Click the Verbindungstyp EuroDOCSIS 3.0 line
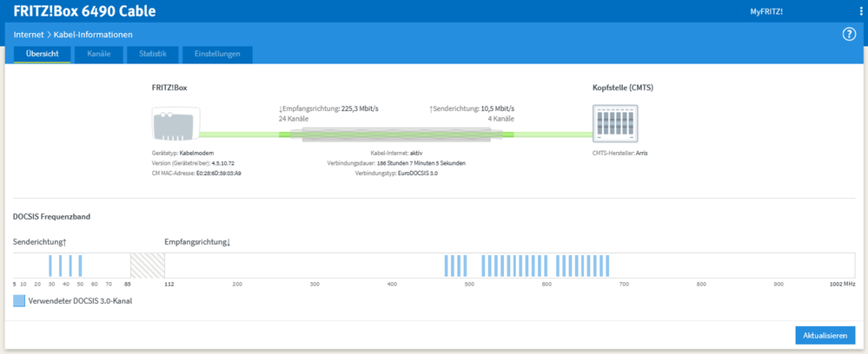The height and width of the screenshot is (354, 868). (x=396, y=174)
